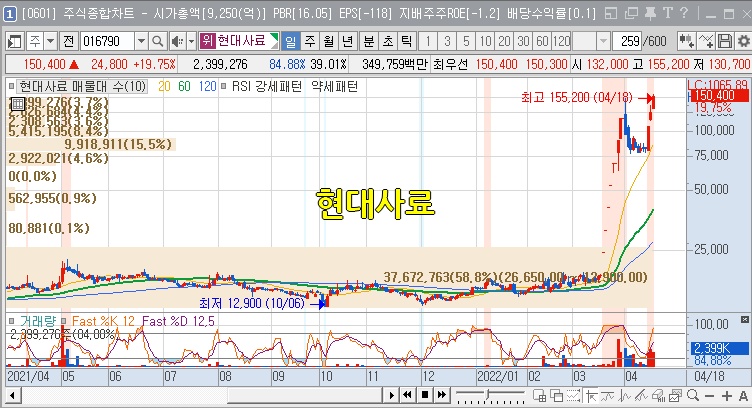
Task: Open the custom interval combo dropdown
Action: click(603, 41)
